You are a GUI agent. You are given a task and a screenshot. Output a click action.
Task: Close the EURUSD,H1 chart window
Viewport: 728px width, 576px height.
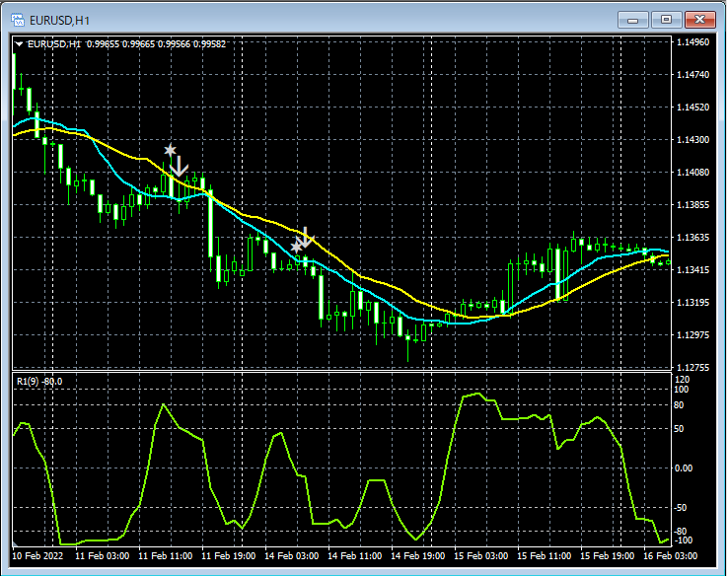coord(699,20)
